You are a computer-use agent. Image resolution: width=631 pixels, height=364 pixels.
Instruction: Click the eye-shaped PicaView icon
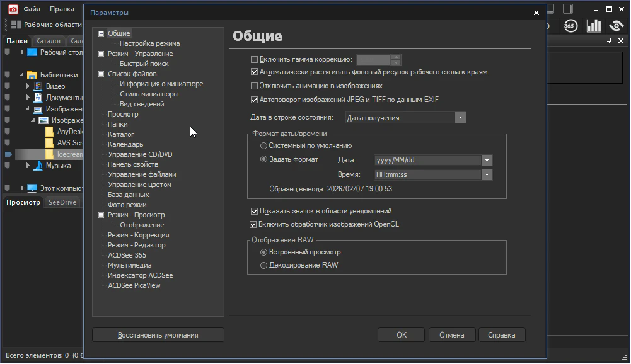pyautogui.click(x=616, y=26)
